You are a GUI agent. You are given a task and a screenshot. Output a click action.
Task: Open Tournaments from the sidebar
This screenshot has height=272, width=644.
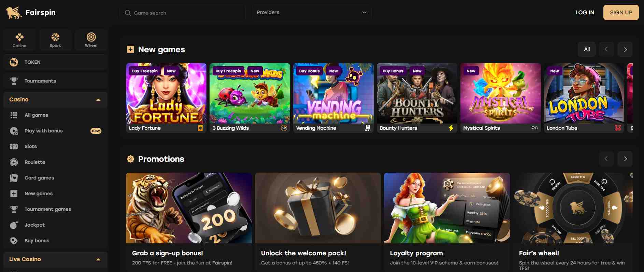pos(55,81)
